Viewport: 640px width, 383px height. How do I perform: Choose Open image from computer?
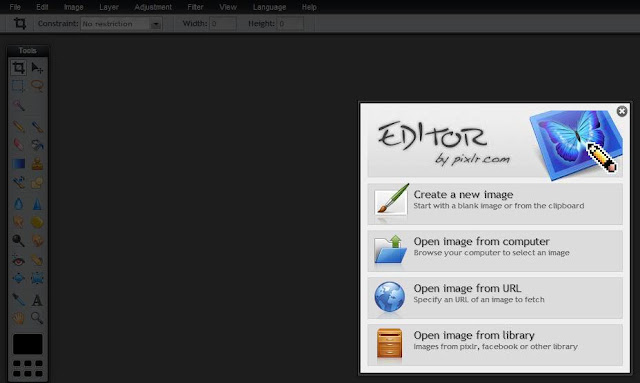tap(495, 251)
